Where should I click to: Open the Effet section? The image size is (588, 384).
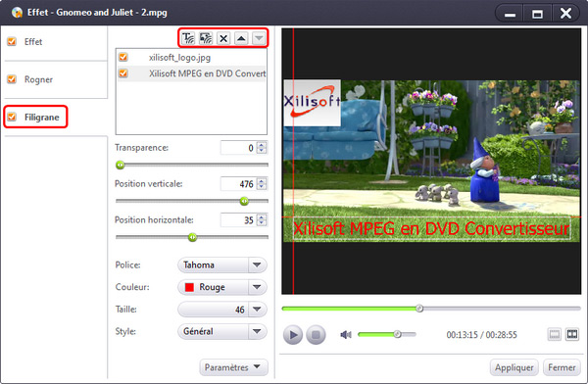pos(33,41)
